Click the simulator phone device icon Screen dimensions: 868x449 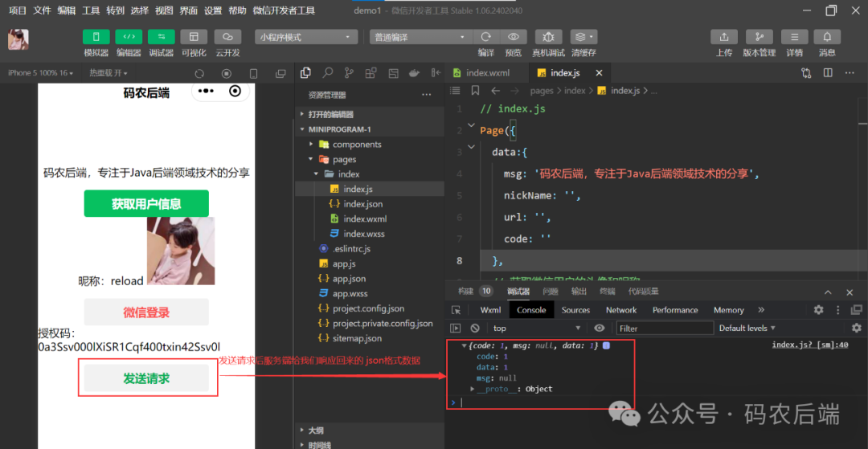(253, 74)
